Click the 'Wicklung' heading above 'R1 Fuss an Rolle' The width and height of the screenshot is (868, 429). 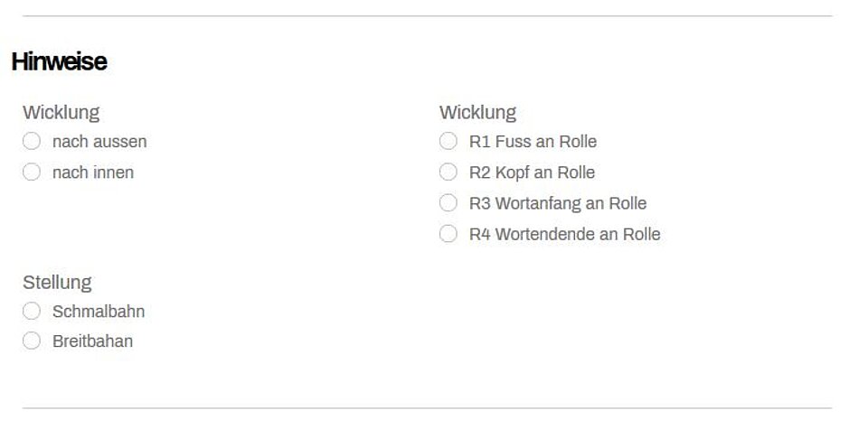click(477, 112)
